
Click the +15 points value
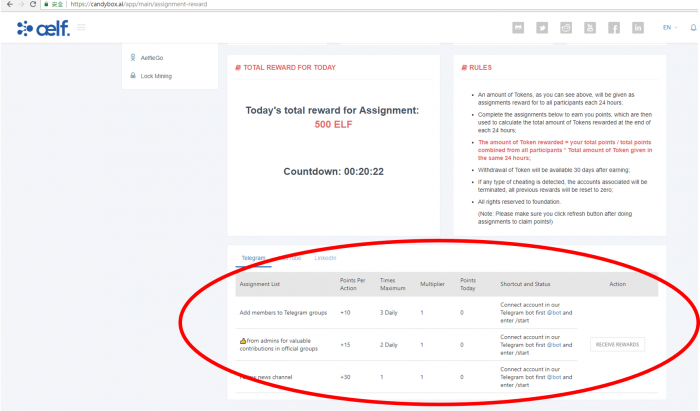coord(345,345)
